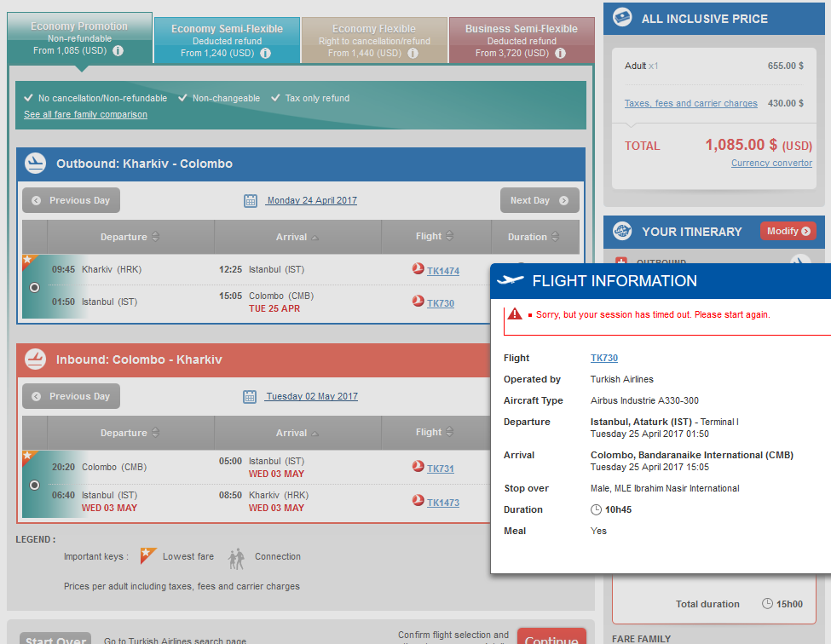Sort inbound flights by Flight column
The width and height of the screenshot is (831, 644).
(435, 433)
